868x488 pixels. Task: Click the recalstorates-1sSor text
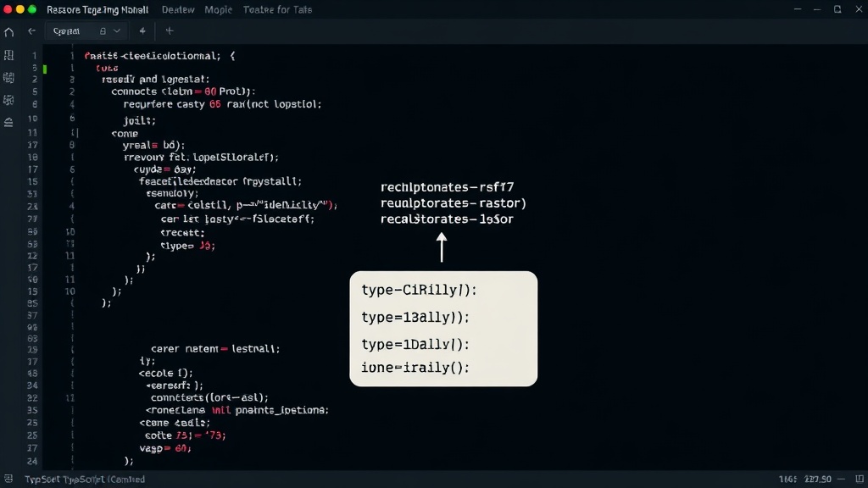[448, 219]
